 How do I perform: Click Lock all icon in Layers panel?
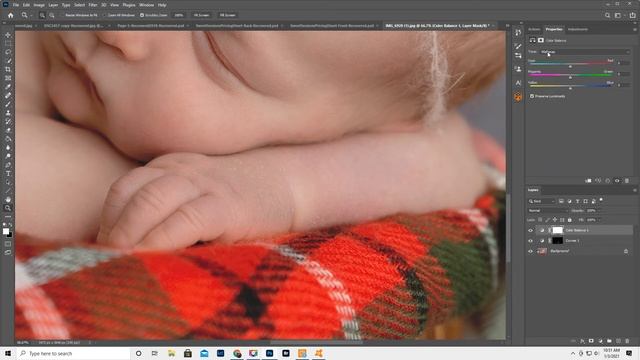569,220
